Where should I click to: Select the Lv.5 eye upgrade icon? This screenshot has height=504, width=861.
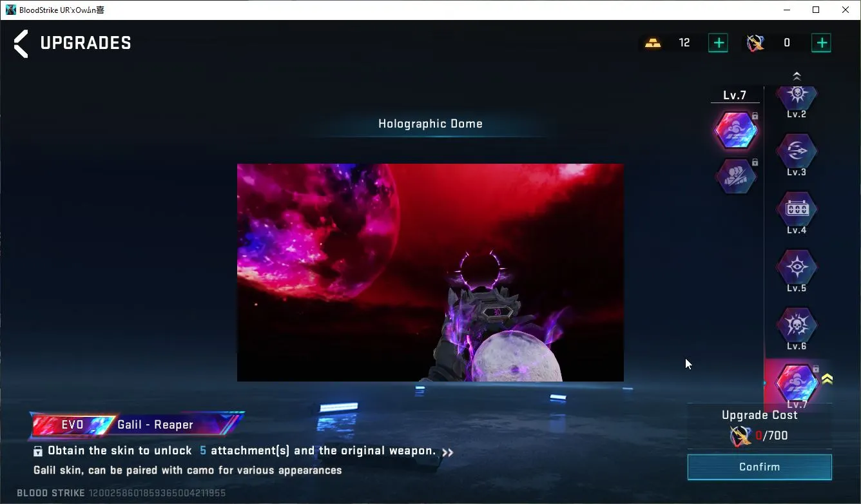point(797,267)
